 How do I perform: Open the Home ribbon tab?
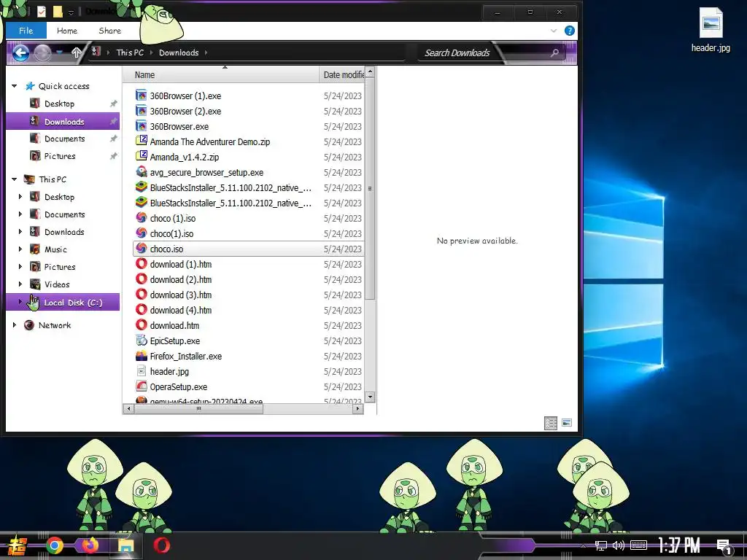(67, 31)
